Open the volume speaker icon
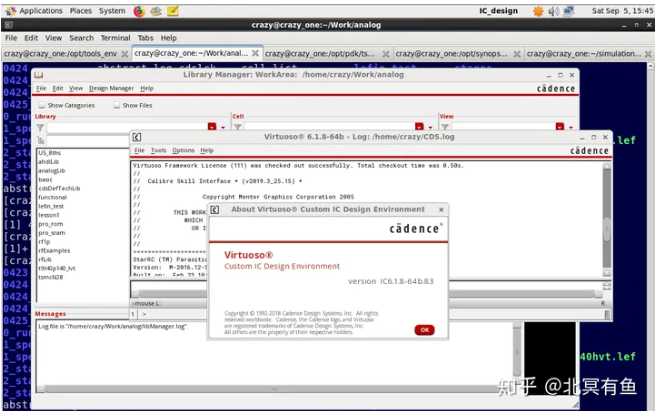 tap(553, 11)
